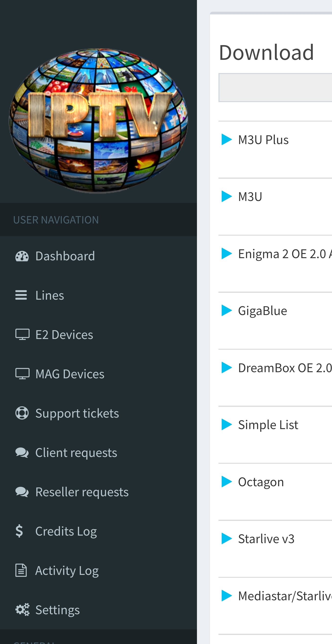
Task: Select the M3U download format
Action: (x=250, y=197)
